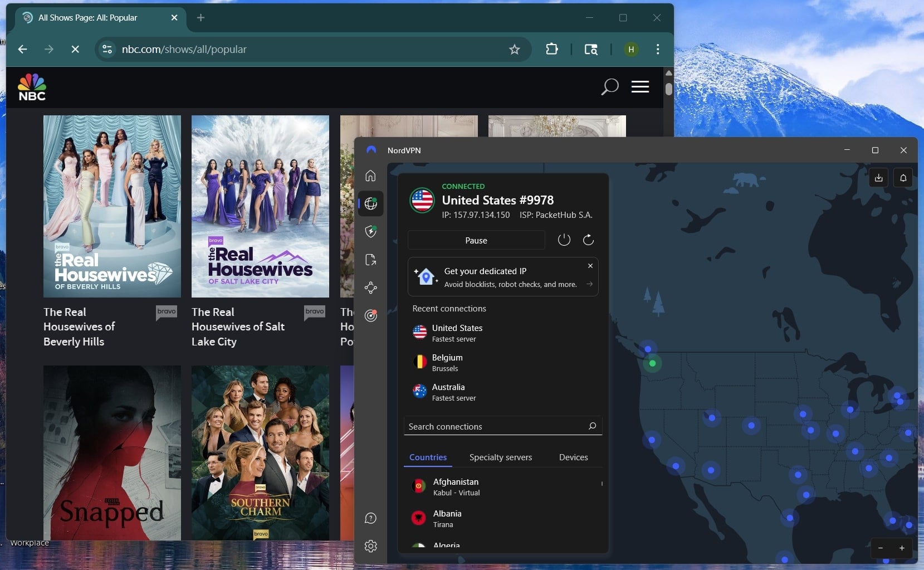Viewport: 924px width, 570px height.
Task: Open Threat Protection shield icon
Action: (370, 232)
